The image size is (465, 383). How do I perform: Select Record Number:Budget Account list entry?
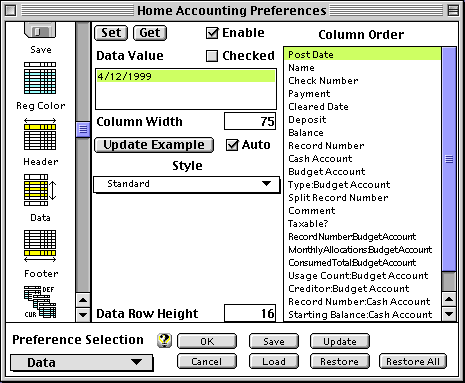click(x=363, y=237)
